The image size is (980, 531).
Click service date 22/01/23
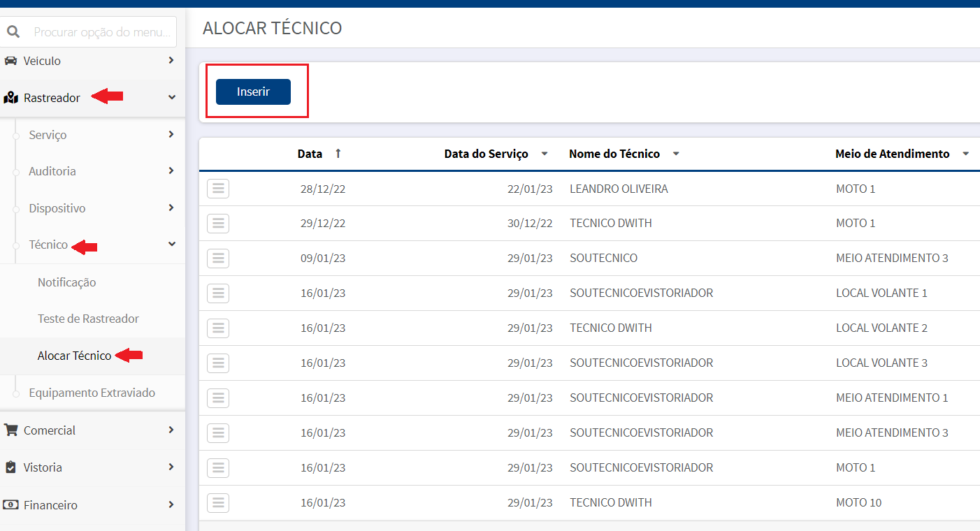[x=530, y=189]
